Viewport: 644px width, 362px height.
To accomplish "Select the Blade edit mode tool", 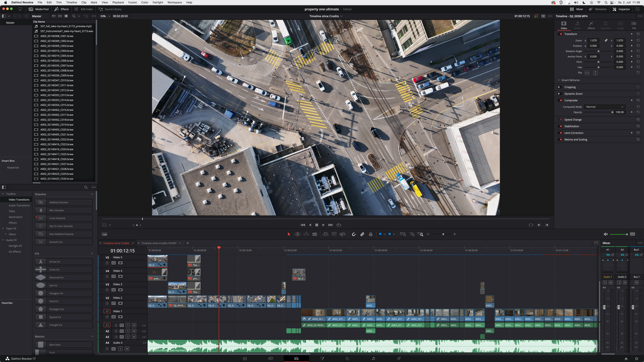I will point(315,234).
